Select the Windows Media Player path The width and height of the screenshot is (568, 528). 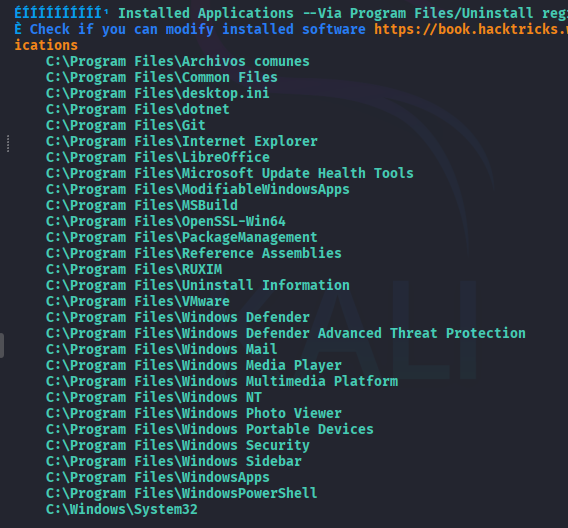pos(194,365)
